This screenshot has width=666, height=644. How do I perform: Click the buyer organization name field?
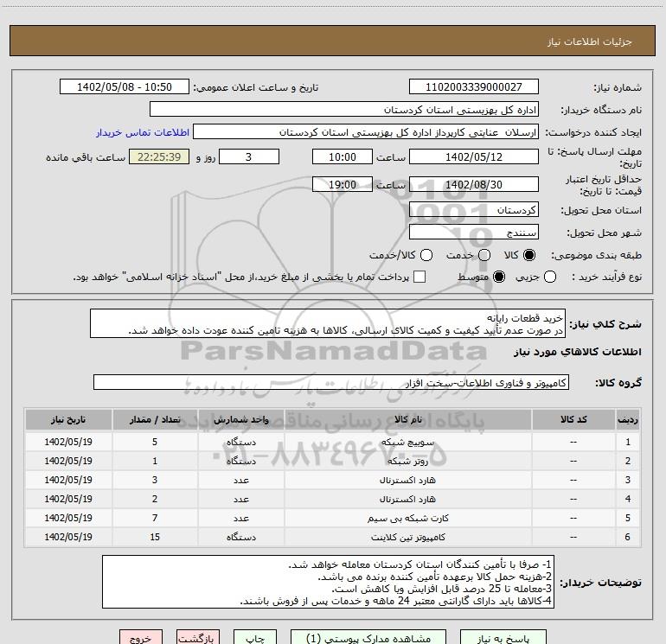344,110
